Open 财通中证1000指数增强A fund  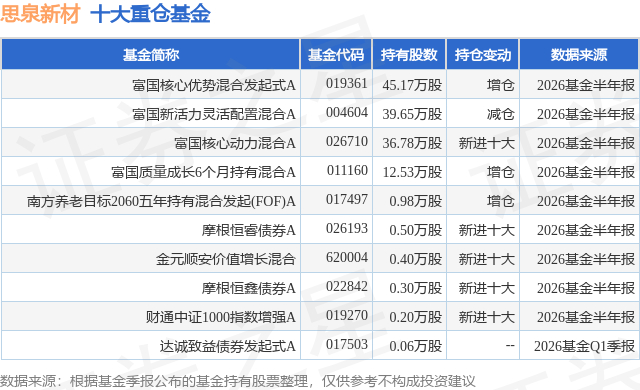point(221,317)
